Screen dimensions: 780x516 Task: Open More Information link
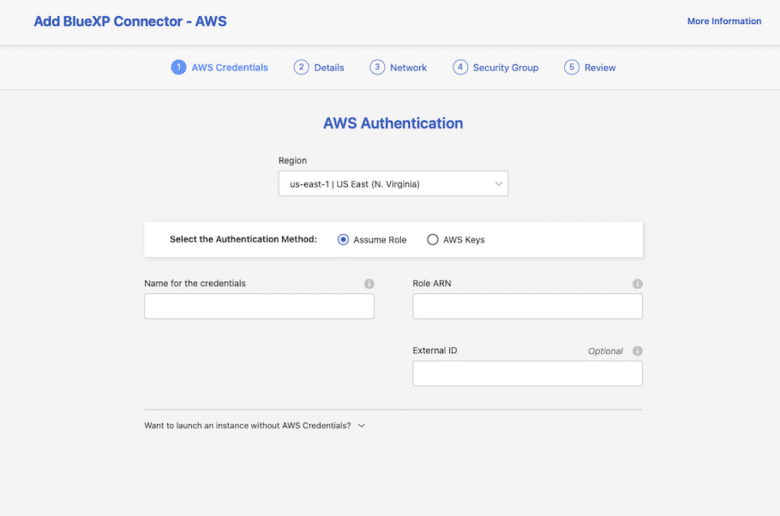[x=724, y=21]
